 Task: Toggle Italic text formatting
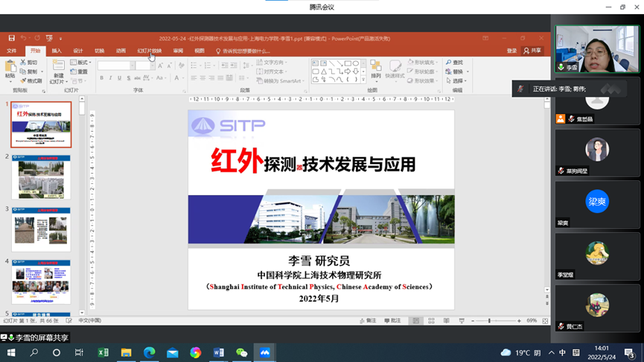coord(111,78)
